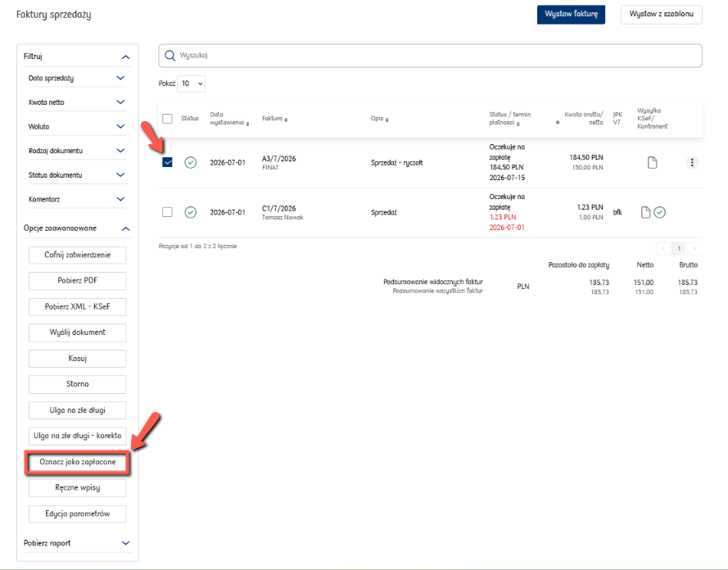This screenshot has height=570, width=728.
Task: Click Pobierz XML - KSeF button
Action: point(78,307)
